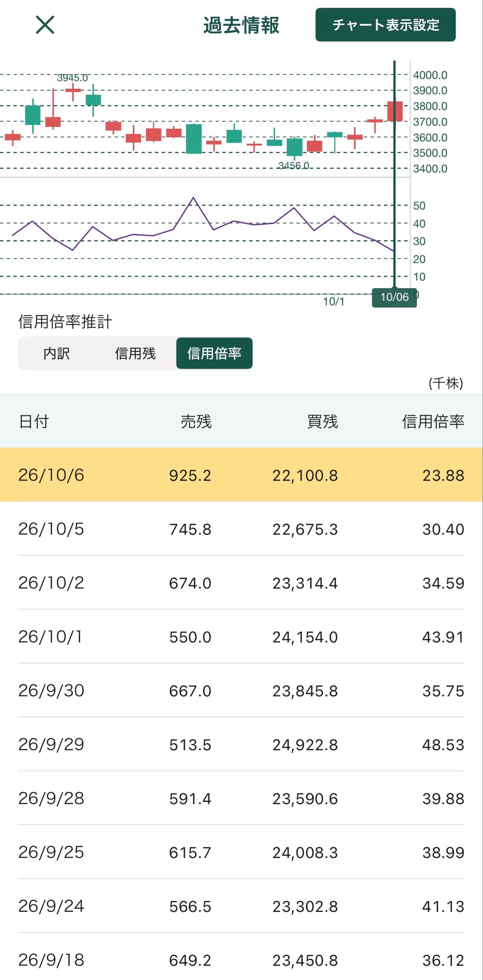Tap the 3456.0 low candlestick

coord(294,148)
